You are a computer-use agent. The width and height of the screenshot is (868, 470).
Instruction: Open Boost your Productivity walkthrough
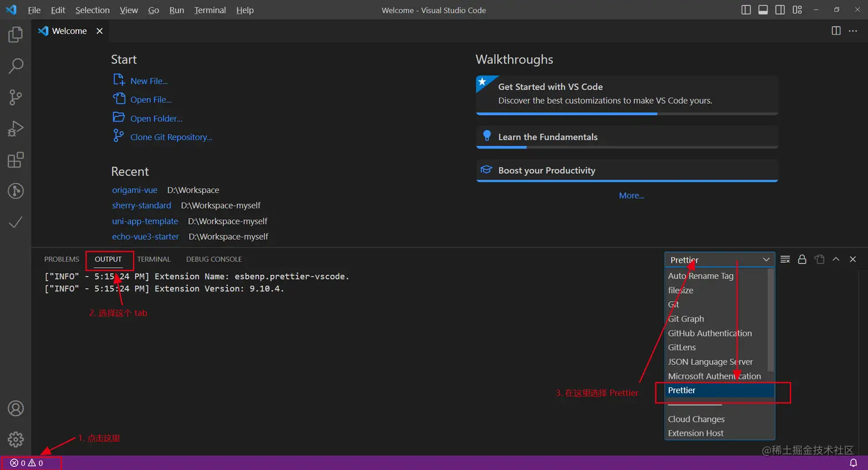pos(627,170)
